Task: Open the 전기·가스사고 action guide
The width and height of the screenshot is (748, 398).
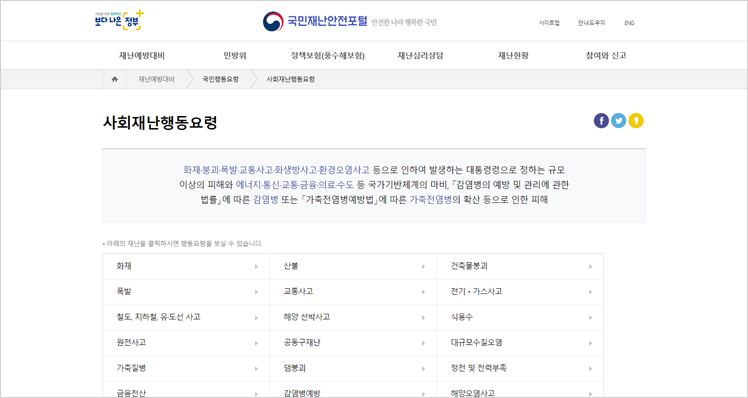Action: 520,292
